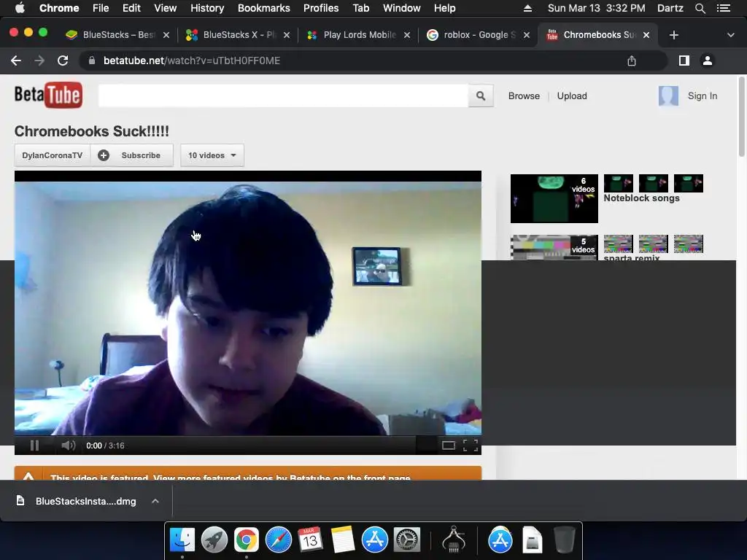Open Spotlight search in menu bar
Image resolution: width=747 pixels, height=560 pixels.
pyautogui.click(x=700, y=8)
